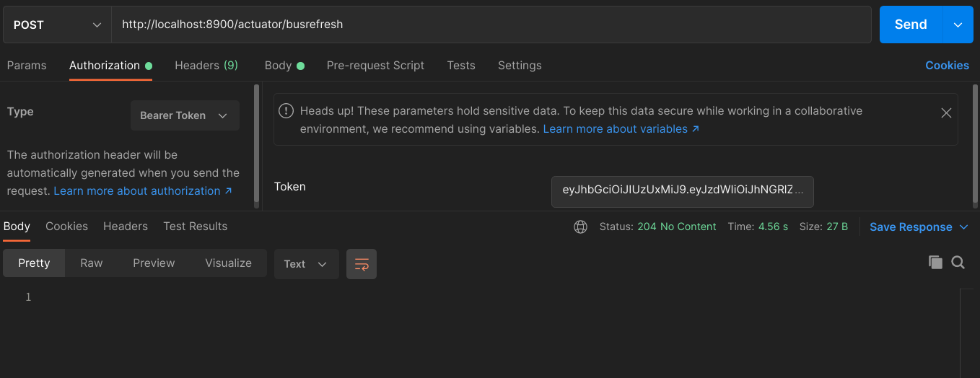This screenshot has height=378, width=980.
Task: Click the Send button
Action: (x=911, y=25)
